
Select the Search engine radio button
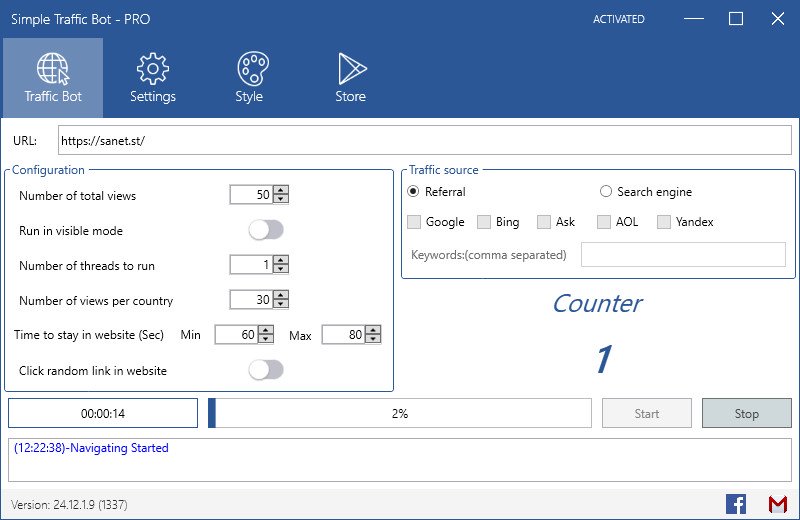[x=606, y=192]
